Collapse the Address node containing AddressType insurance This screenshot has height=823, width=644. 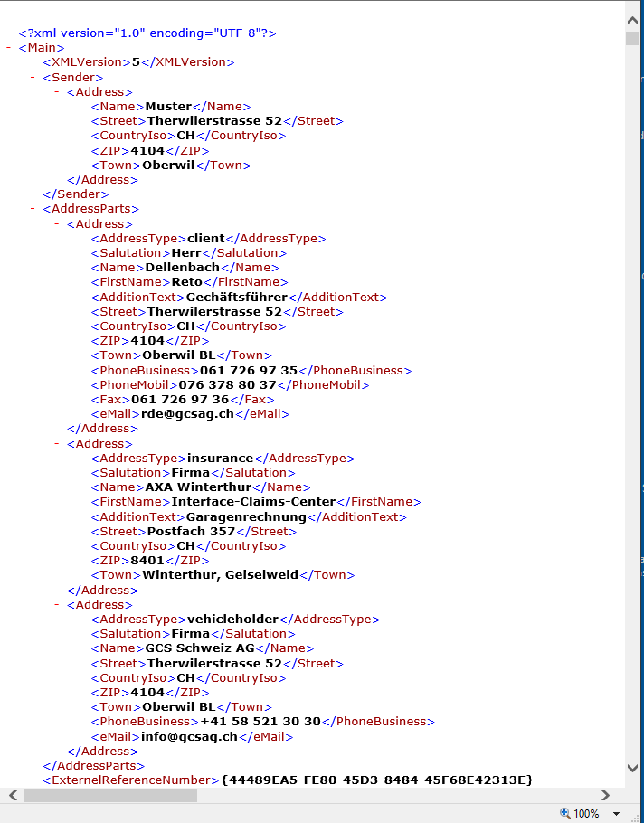click(58, 444)
